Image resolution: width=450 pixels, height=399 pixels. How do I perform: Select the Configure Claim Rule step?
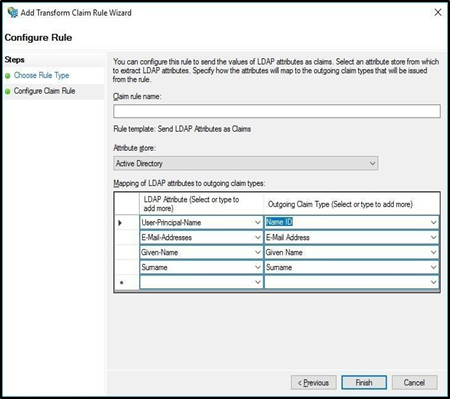tap(44, 91)
